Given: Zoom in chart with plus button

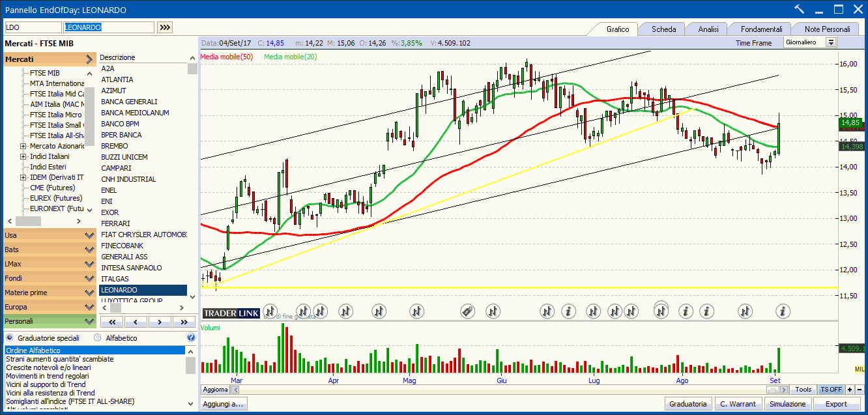Looking at the screenshot, I should [x=850, y=390].
